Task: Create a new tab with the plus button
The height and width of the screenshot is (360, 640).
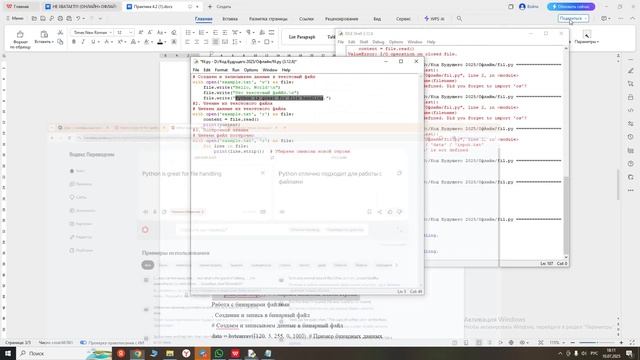Action: coord(210,7)
